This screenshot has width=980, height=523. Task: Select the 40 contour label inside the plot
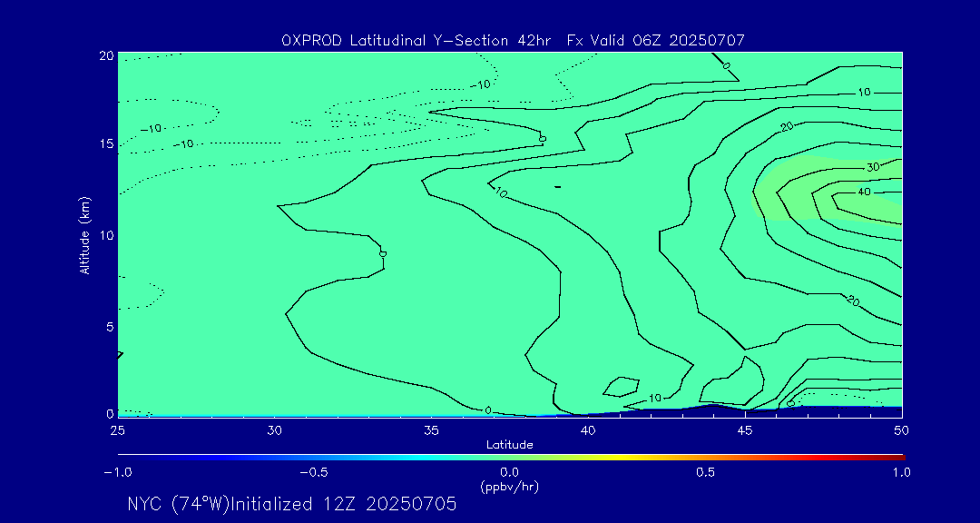pyautogui.click(x=864, y=192)
